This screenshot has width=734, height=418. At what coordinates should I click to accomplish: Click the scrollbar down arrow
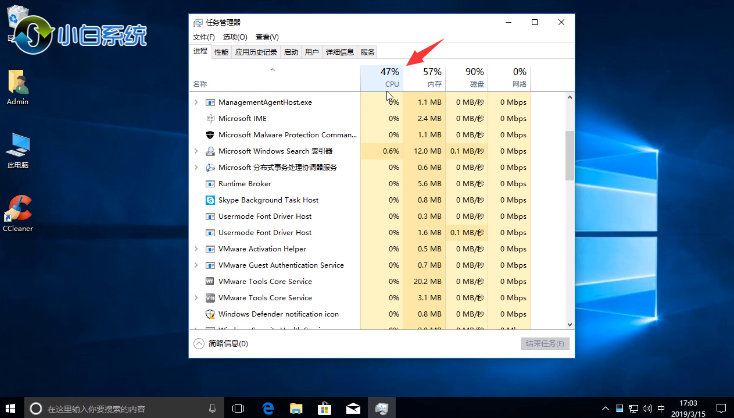[x=570, y=324]
